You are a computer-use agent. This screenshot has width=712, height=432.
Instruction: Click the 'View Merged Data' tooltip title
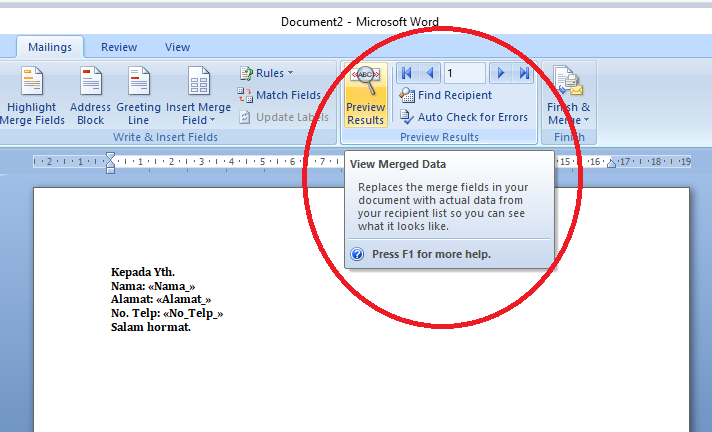click(398, 164)
